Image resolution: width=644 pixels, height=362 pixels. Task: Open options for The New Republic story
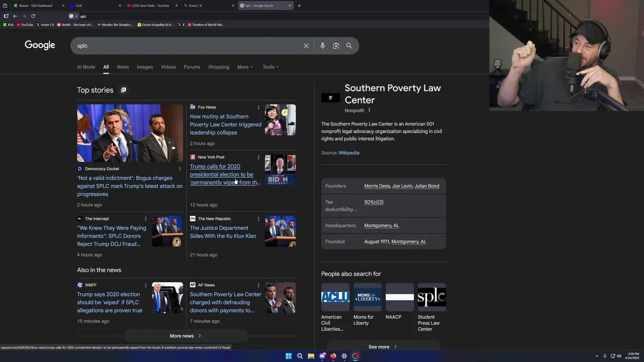259,219
